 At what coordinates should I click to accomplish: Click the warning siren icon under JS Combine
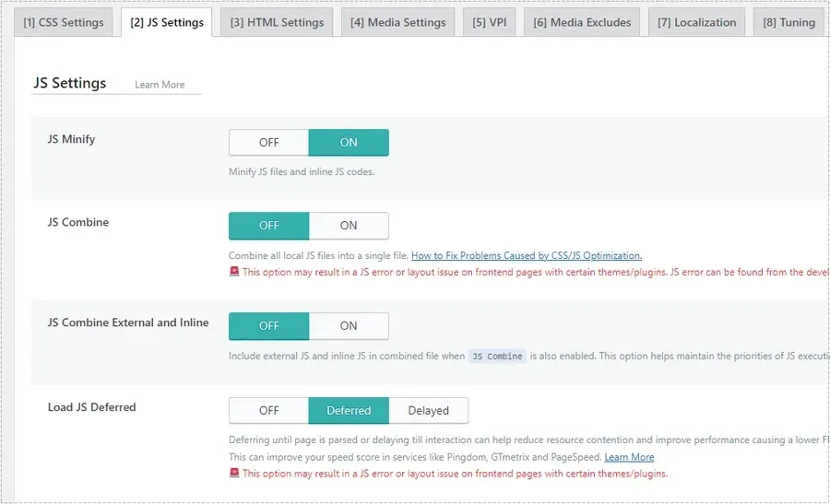tap(234, 271)
